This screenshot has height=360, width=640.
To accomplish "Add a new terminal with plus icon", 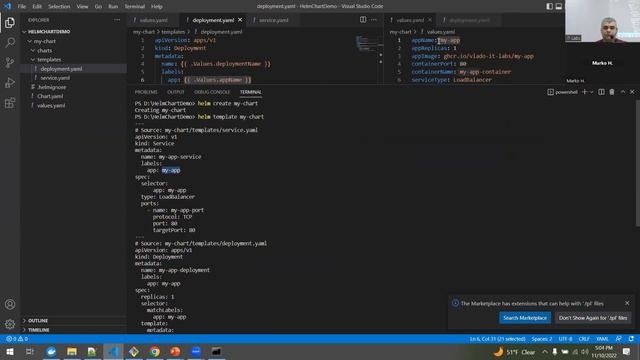I will click(584, 92).
